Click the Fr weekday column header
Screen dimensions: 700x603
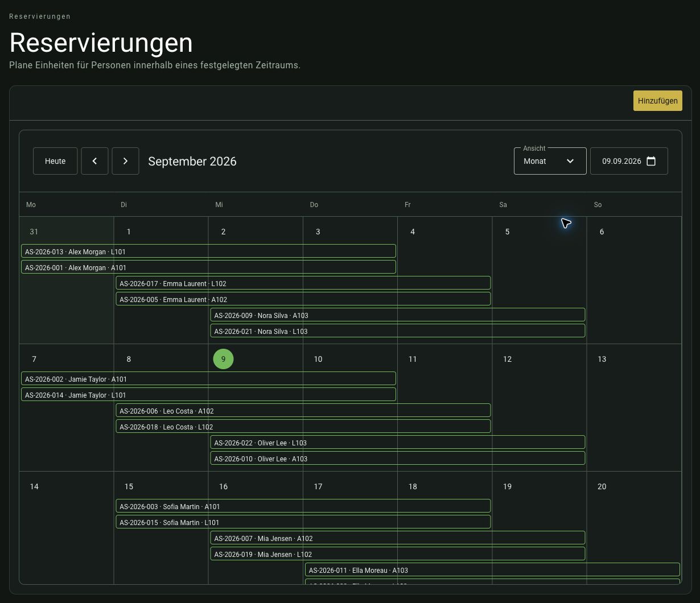[444, 204]
